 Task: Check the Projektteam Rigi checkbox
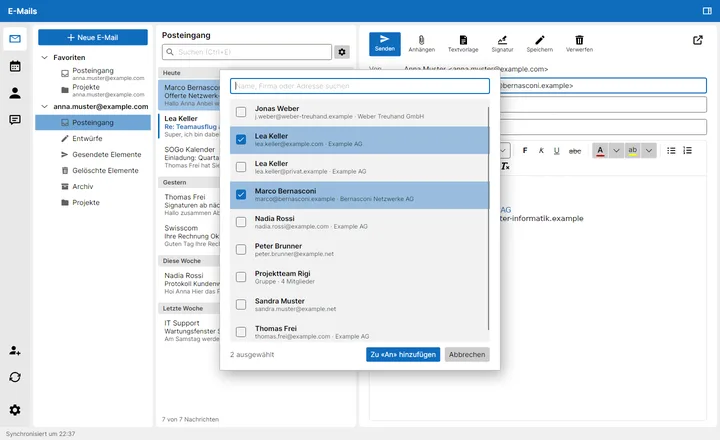click(x=241, y=277)
